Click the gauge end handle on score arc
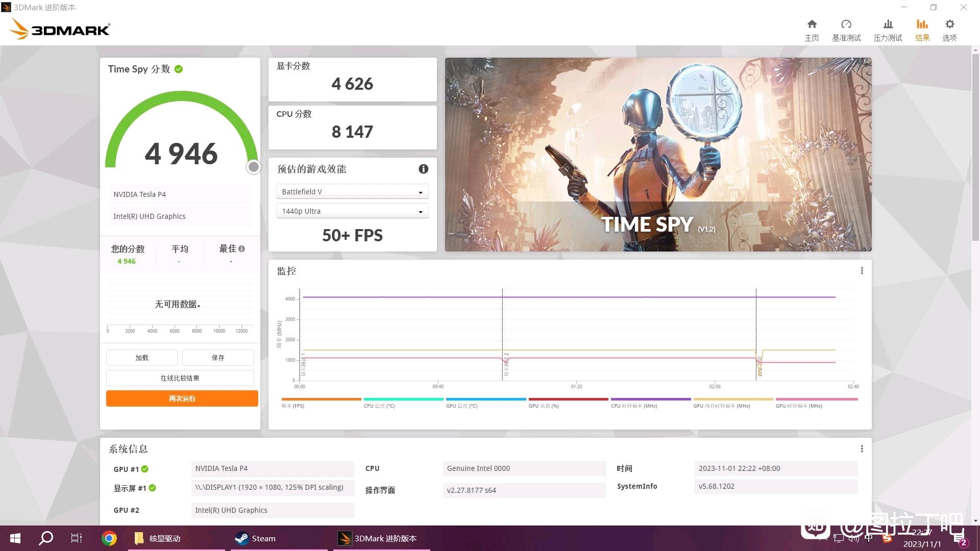Image resolution: width=980 pixels, height=551 pixels. [x=254, y=167]
